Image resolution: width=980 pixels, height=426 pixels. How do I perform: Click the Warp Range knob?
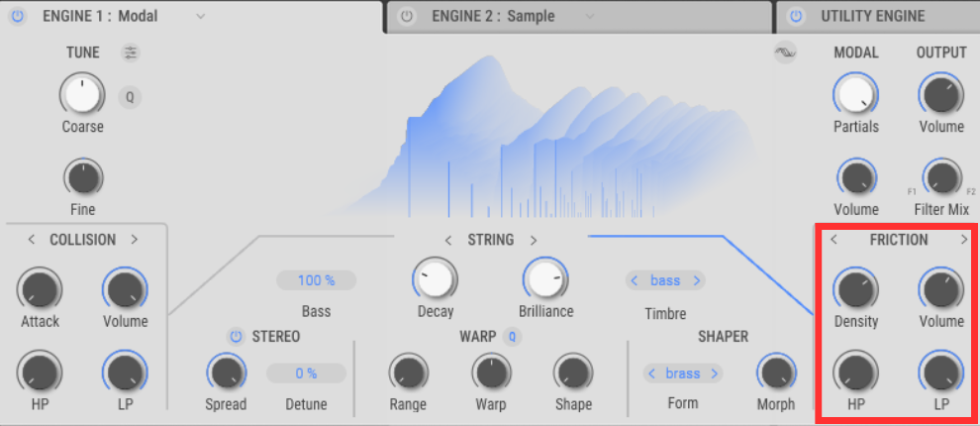coord(408,373)
